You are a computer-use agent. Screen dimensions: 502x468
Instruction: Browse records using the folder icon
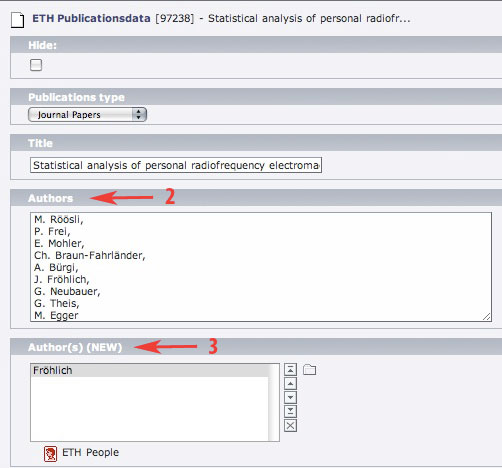click(x=309, y=369)
